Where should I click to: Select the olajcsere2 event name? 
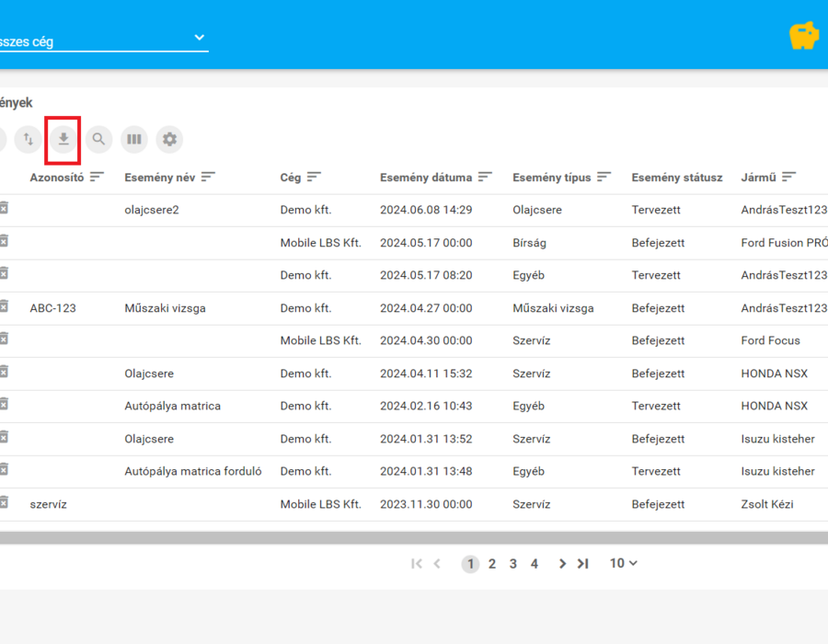(152, 210)
